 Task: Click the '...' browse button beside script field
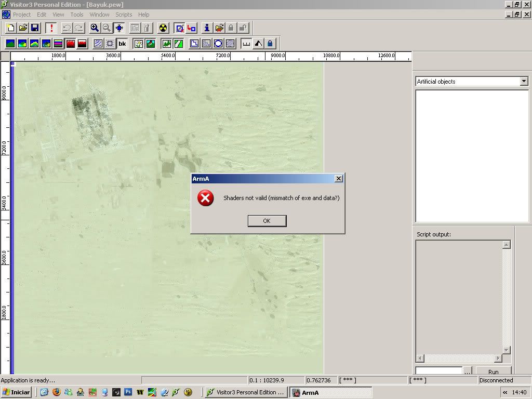pyautogui.click(x=467, y=371)
